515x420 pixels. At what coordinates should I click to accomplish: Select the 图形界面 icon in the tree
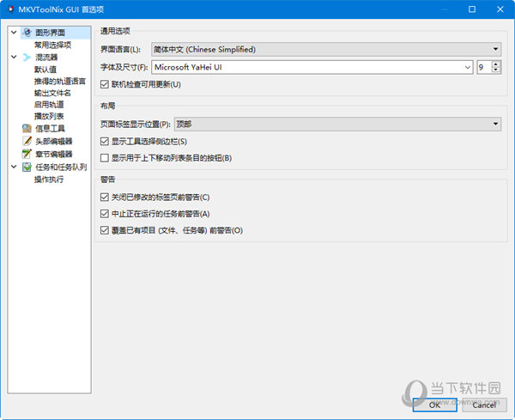(x=27, y=33)
